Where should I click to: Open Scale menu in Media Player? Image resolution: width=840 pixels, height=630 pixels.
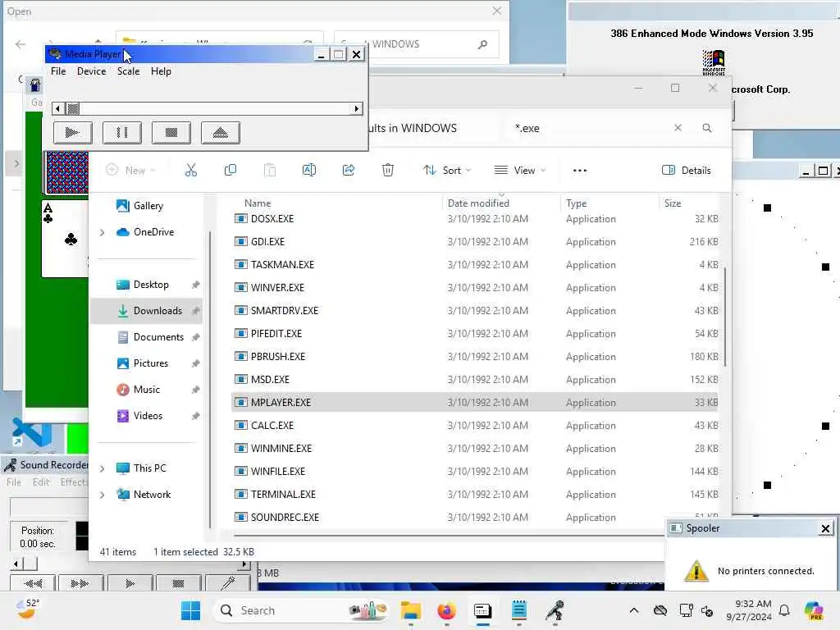pyautogui.click(x=129, y=71)
